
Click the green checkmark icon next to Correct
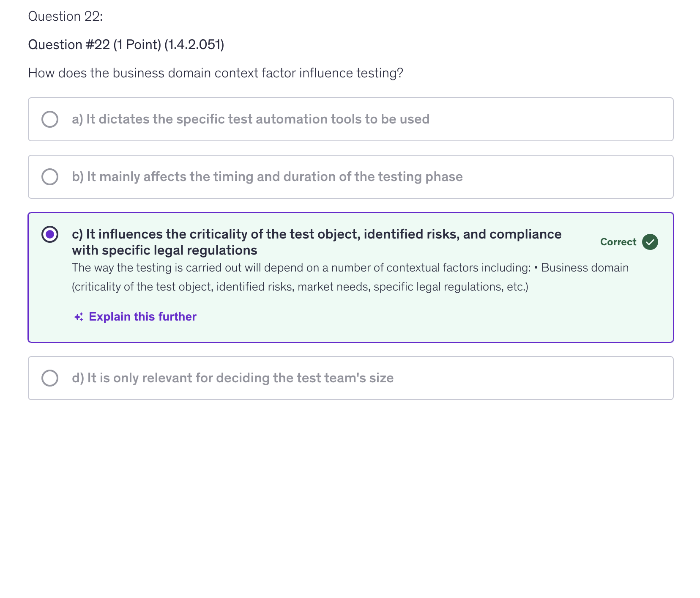649,242
